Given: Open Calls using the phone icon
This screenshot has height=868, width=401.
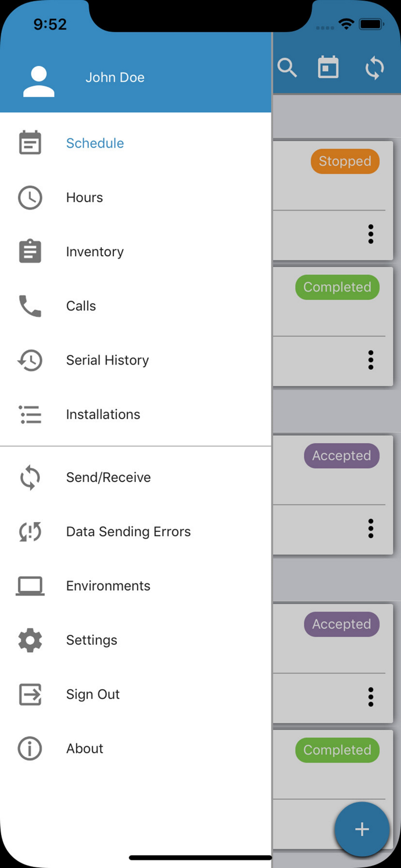Looking at the screenshot, I should click(x=30, y=306).
